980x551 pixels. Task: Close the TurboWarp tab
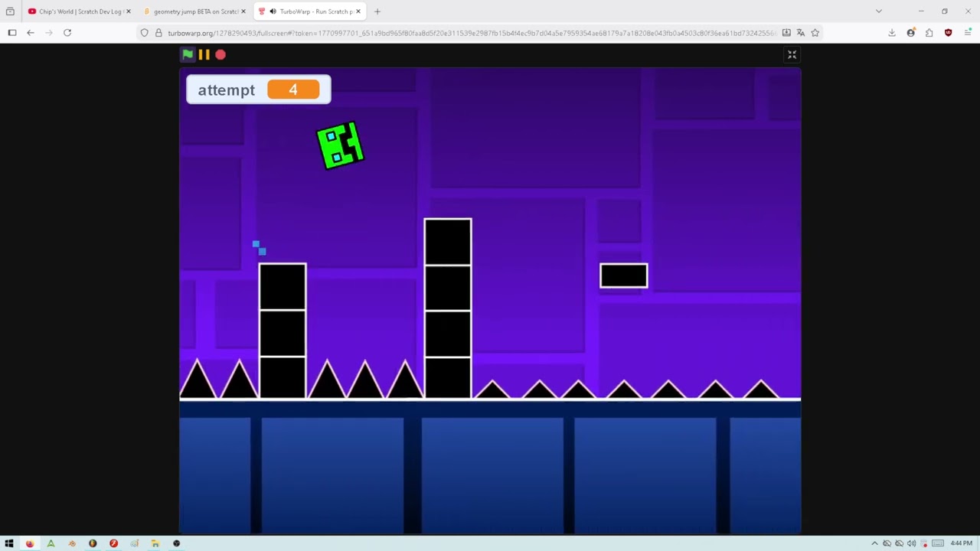point(358,11)
